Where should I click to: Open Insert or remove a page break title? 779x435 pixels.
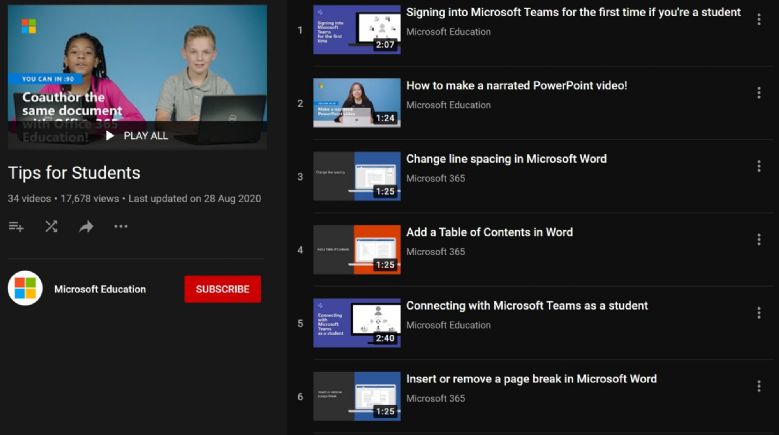(531, 379)
